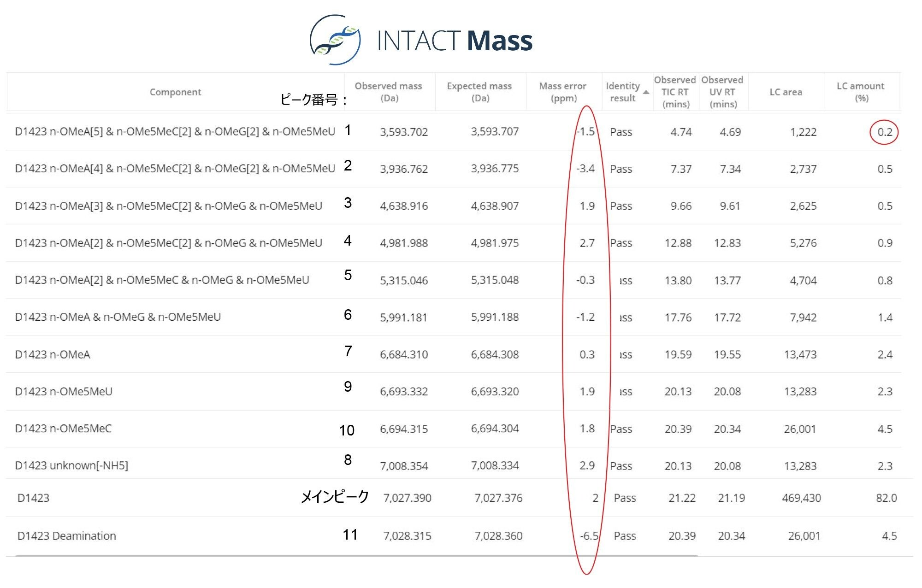Click the LC area value 7,942
The height and width of the screenshot is (588, 922).
803,317
